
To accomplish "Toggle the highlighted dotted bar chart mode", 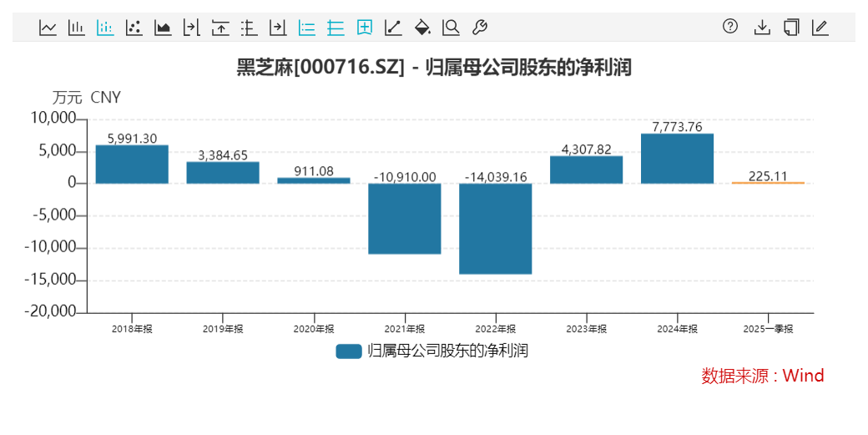I will click(x=105, y=27).
